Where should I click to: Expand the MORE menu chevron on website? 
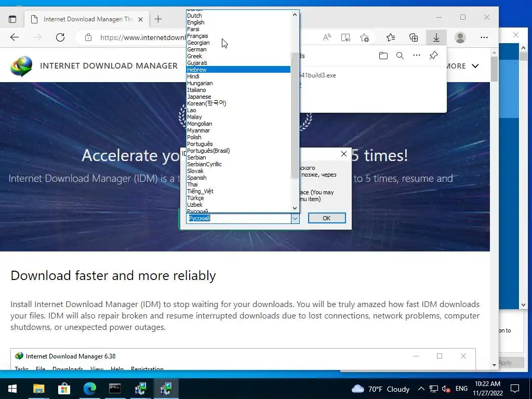[x=475, y=66]
